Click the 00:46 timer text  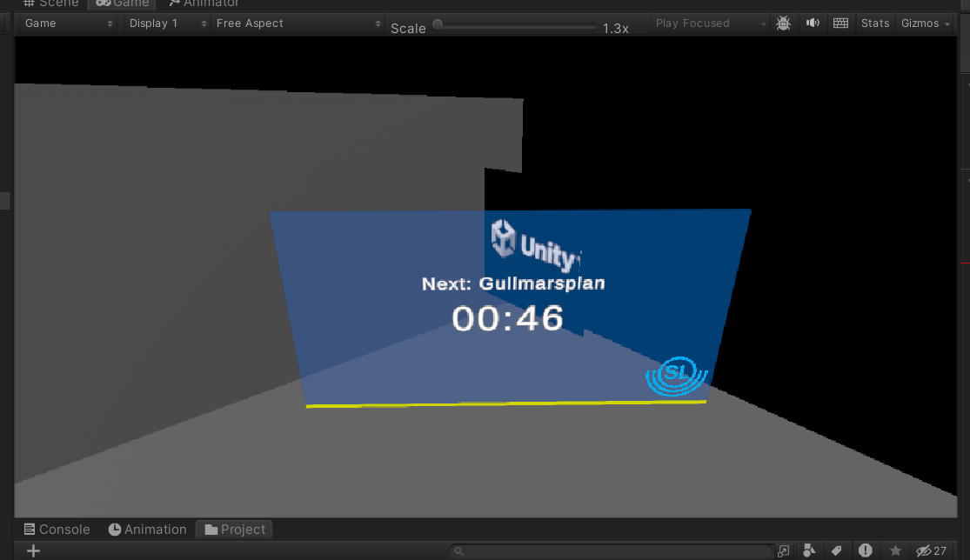(x=507, y=318)
